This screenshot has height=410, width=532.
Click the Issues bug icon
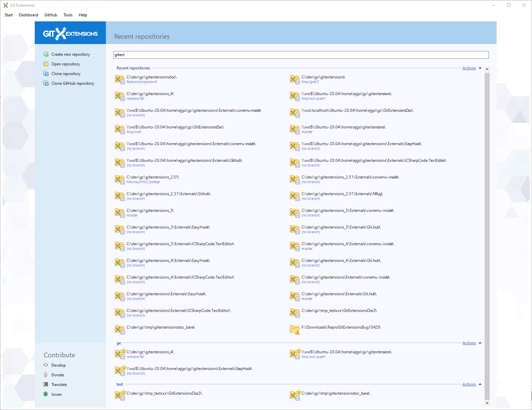click(x=46, y=394)
